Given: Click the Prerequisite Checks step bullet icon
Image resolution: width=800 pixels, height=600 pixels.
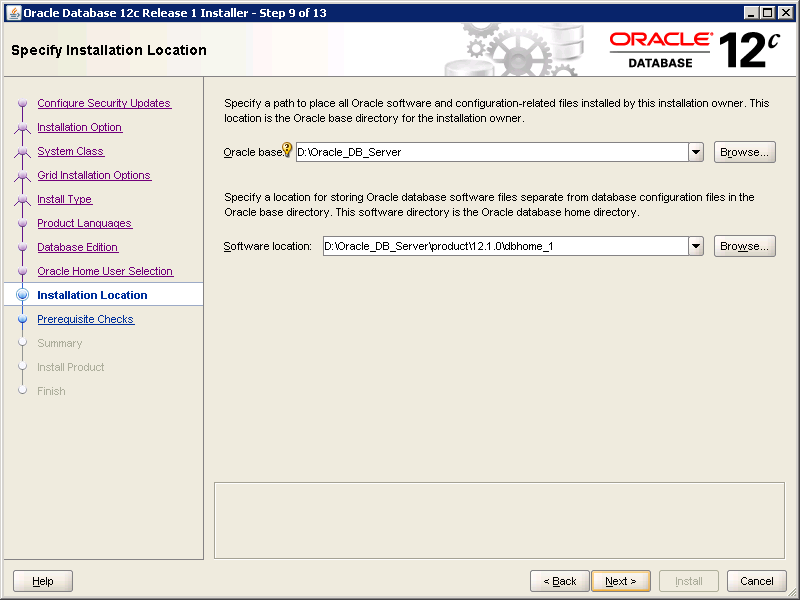Looking at the screenshot, I should coord(23,319).
